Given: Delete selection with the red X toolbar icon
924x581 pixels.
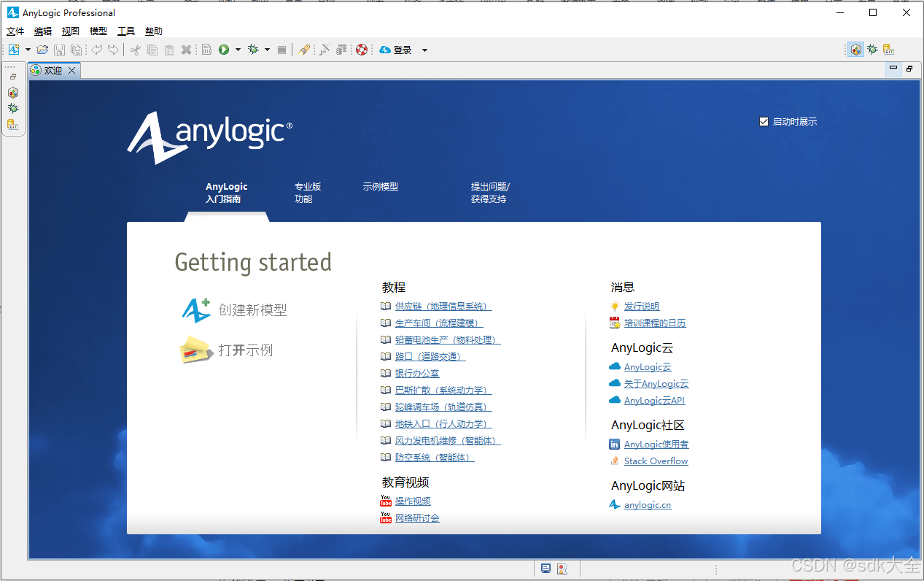Looking at the screenshot, I should [x=186, y=49].
